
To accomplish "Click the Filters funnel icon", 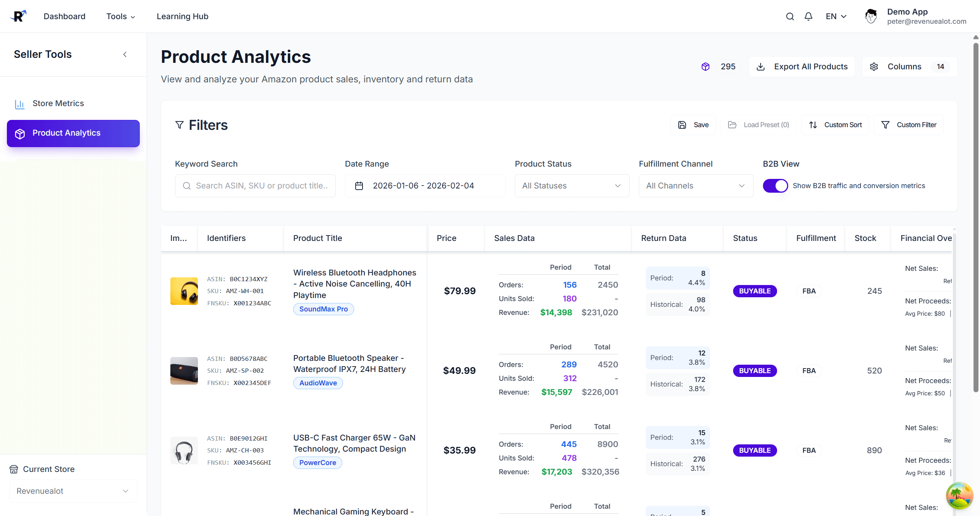I will (x=179, y=125).
